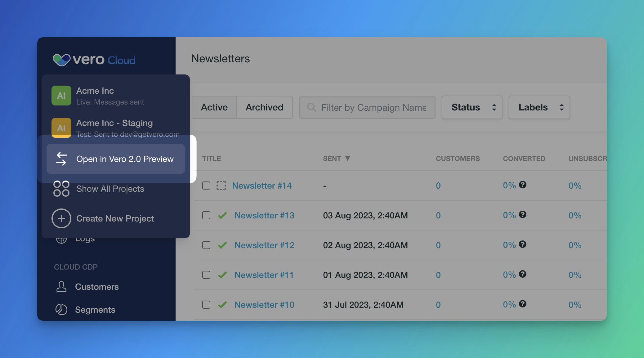Click the Vero Cloud logo

point(94,60)
